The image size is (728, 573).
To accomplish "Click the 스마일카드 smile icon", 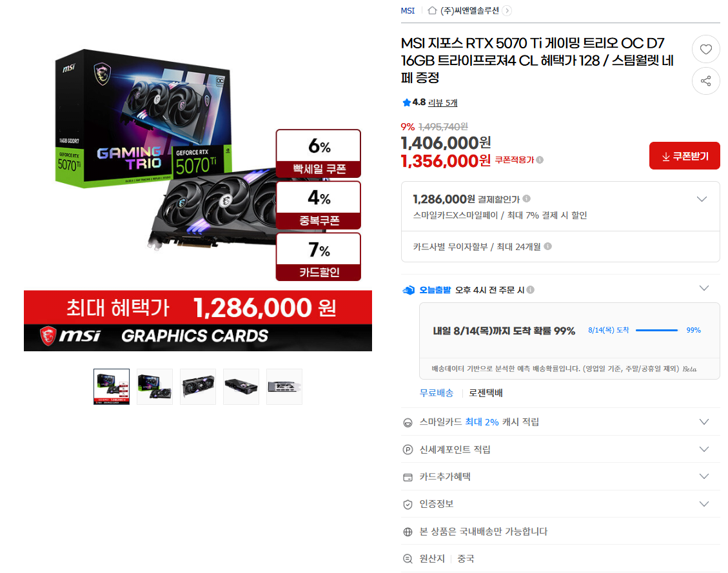I will 407,422.
